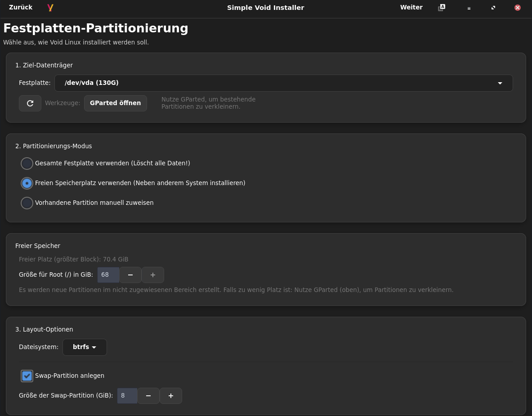Go back with Zurück
Screen dimensions: 532x416
(x=21, y=8)
